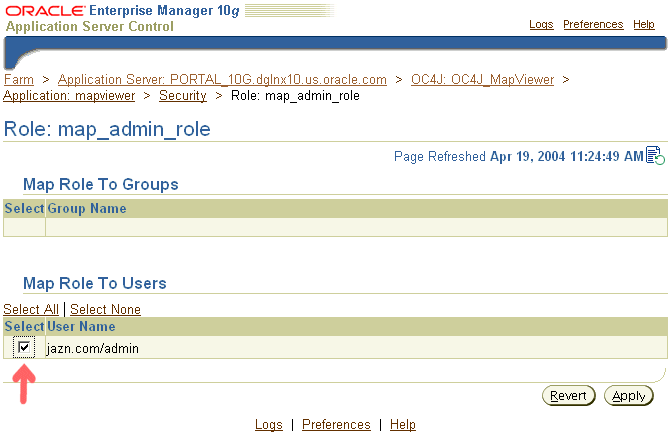Viewport: 670px width, 434px height.
Task: Click the Map Role To Users heading
Action: coord(95,283)
